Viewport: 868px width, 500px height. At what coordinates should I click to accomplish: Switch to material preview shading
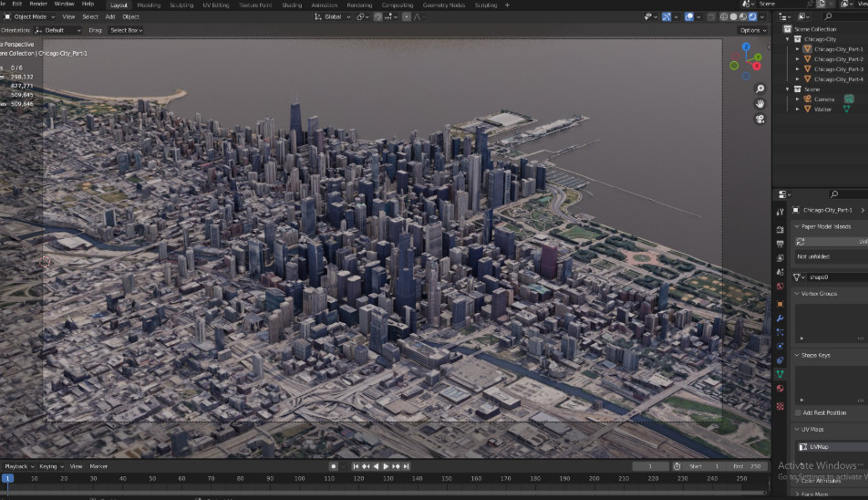[743, 17]
